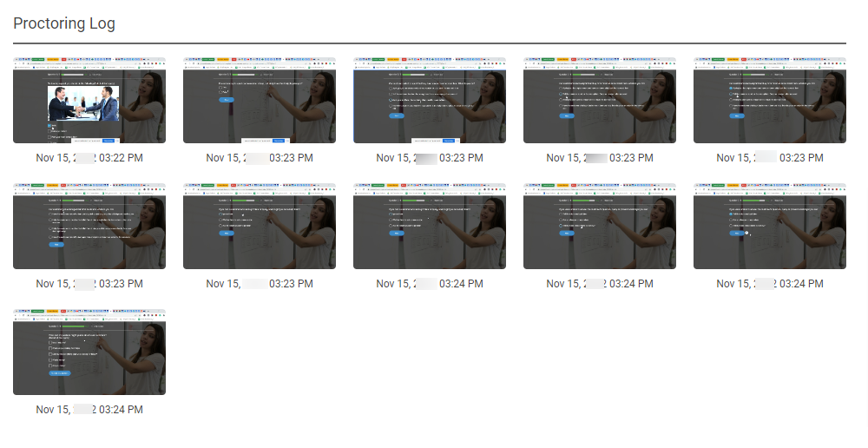The height and width of the screenshot is (448, 868).
Task: Click the timestamp below second row's first screenshot
Action: 89,284
